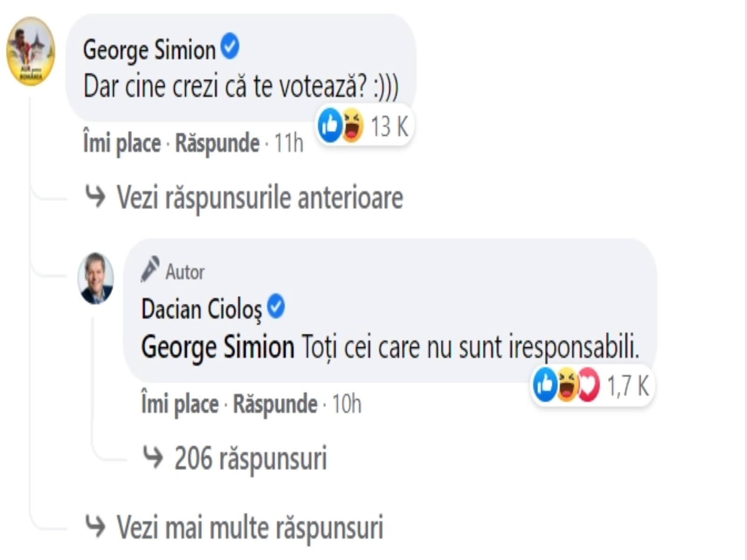Click George Simion's blue verified badge

(230, 48)
